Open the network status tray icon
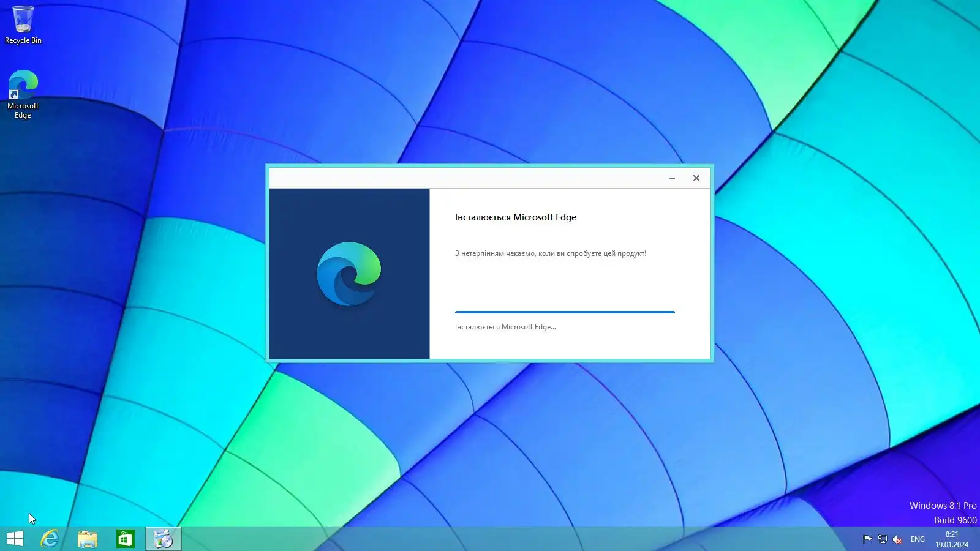Screen dimensions: 980x551 pyautogui.click(x=882, y=539)
